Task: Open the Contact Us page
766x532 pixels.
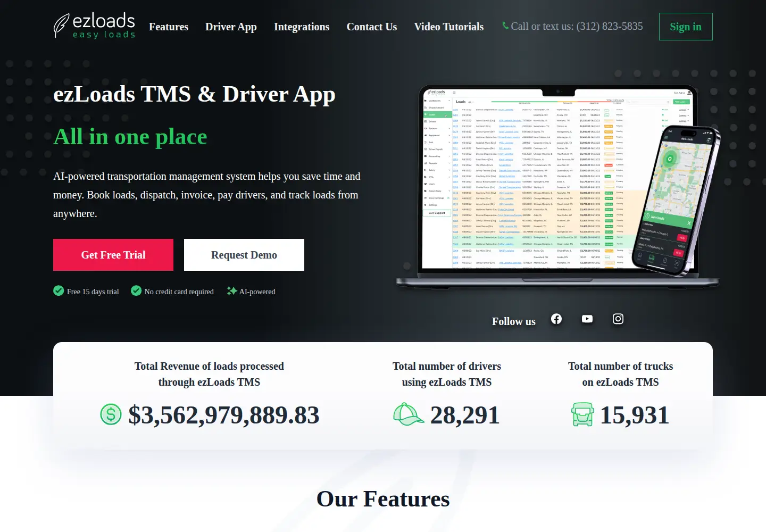Action: (372, 27)
